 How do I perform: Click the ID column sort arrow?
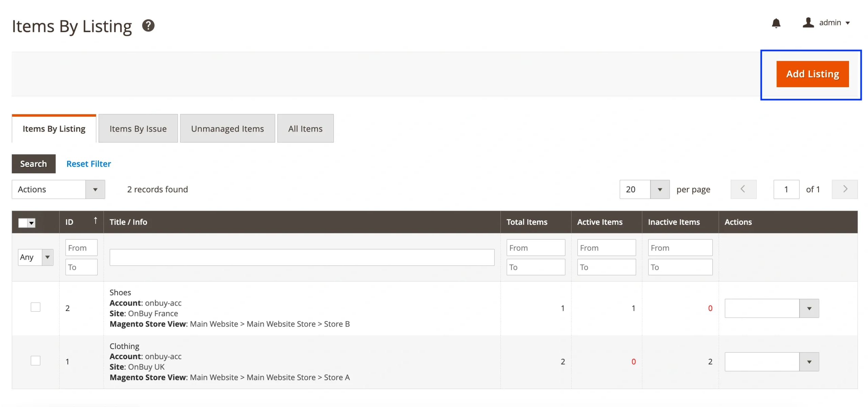(96, 221)
